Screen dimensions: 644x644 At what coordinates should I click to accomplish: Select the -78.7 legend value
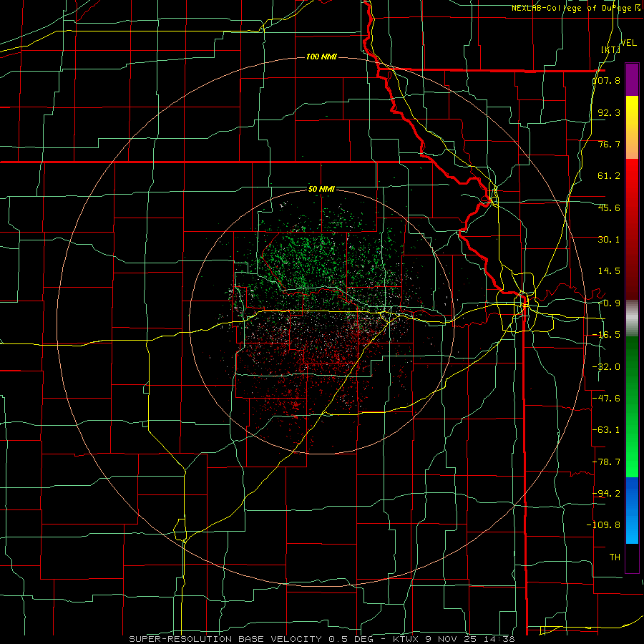click(606, 462)
